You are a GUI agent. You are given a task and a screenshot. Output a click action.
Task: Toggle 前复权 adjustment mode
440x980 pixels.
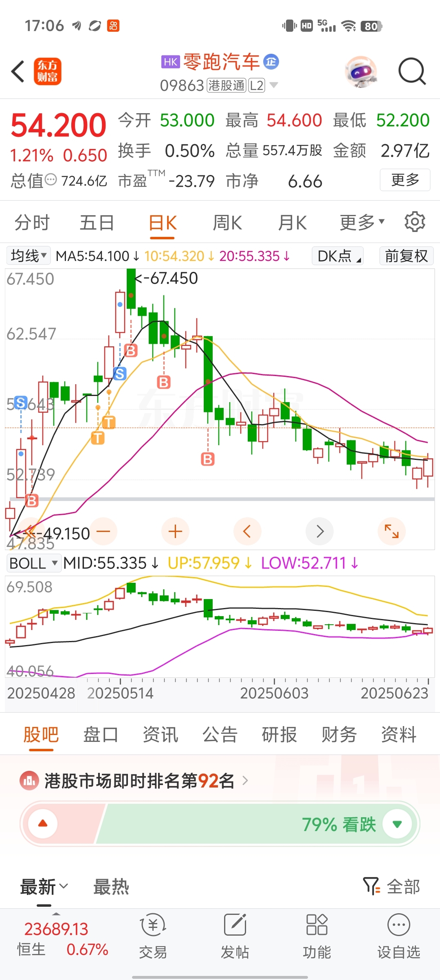tap(406, 256)
